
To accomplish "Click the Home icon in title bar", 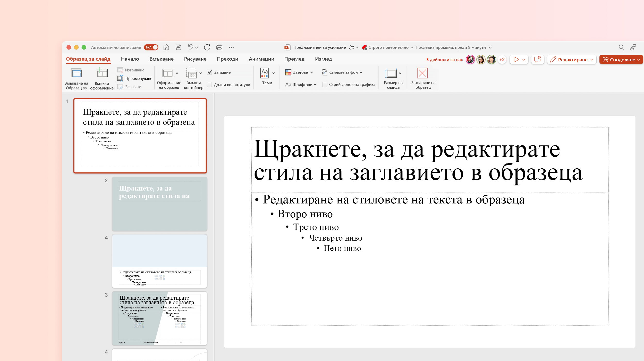I will [x=166, y=47].
